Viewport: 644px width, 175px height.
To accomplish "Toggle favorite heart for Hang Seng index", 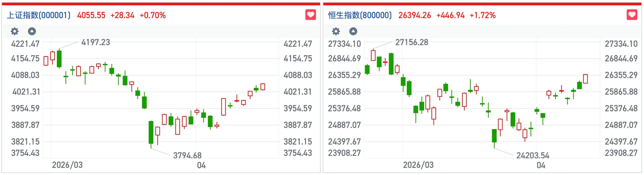I will pos(632,15).
